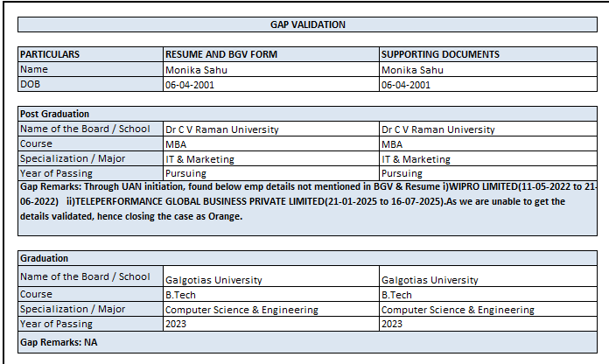Select Computer Science & Engineering in resume column
This screenshot has height=364, width=609.
coord(241,310)
